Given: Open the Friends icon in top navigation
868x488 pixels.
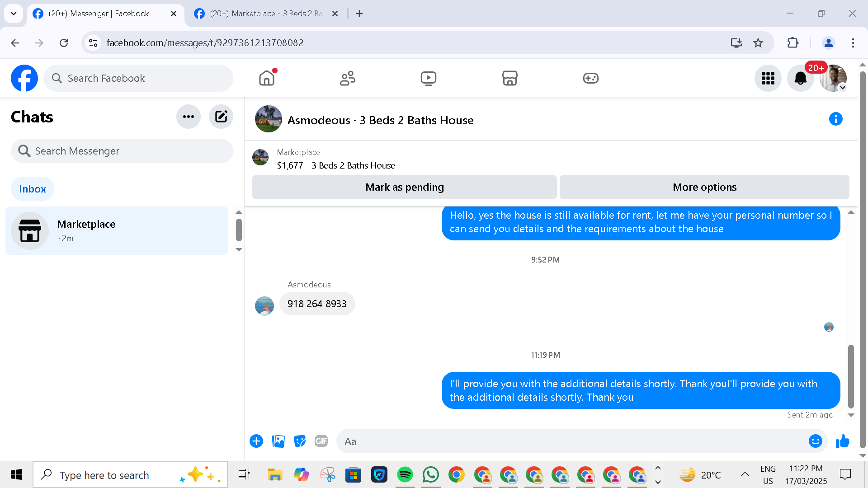Looking at the screenshot, I should point(348,78).
